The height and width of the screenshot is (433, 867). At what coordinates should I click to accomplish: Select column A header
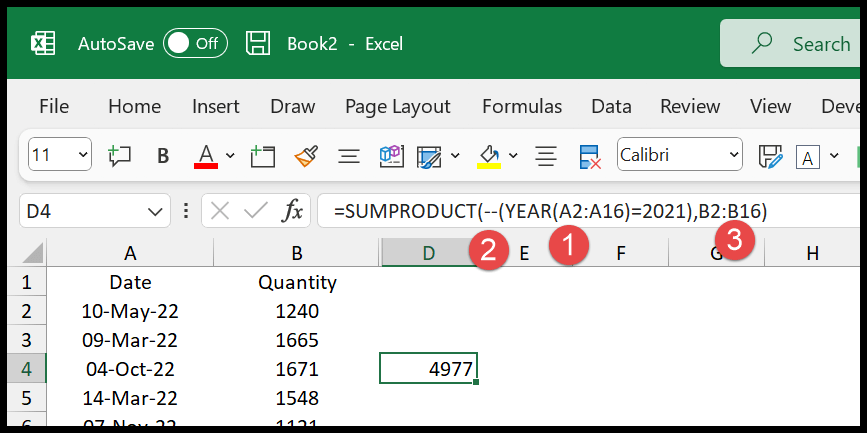click(130, 253)
